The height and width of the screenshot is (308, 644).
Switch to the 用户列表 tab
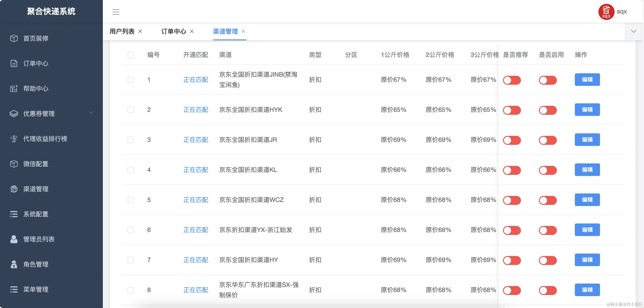pos(122,31)
